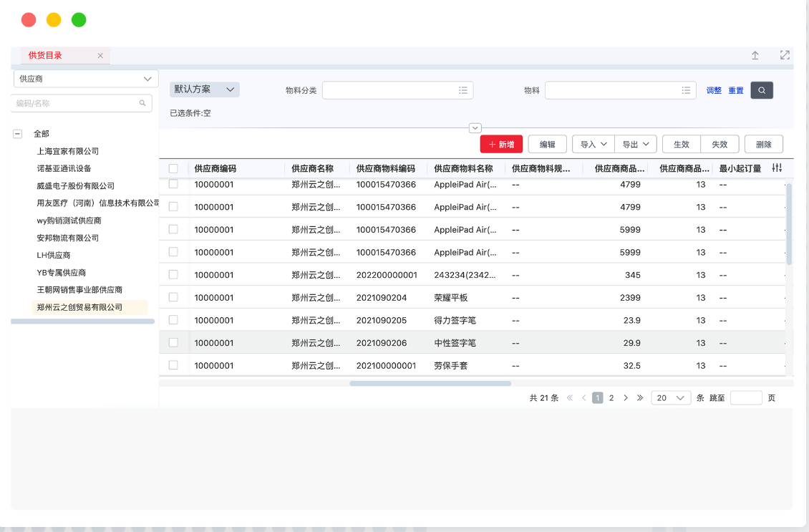Click the 最小起订量 column header
This screenshot has height=532, width=809.
pos(740,168)
